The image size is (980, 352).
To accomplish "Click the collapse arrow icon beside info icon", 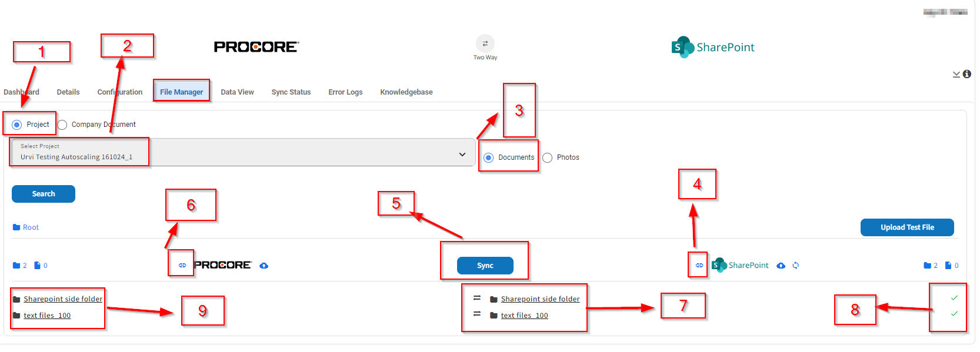I will pos(956,74).
